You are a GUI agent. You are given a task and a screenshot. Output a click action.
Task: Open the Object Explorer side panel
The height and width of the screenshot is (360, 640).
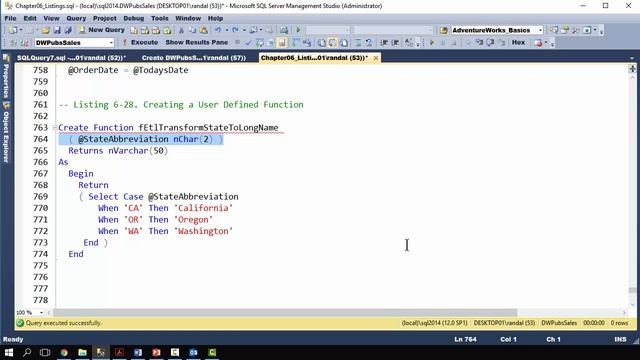click(6, 133)
